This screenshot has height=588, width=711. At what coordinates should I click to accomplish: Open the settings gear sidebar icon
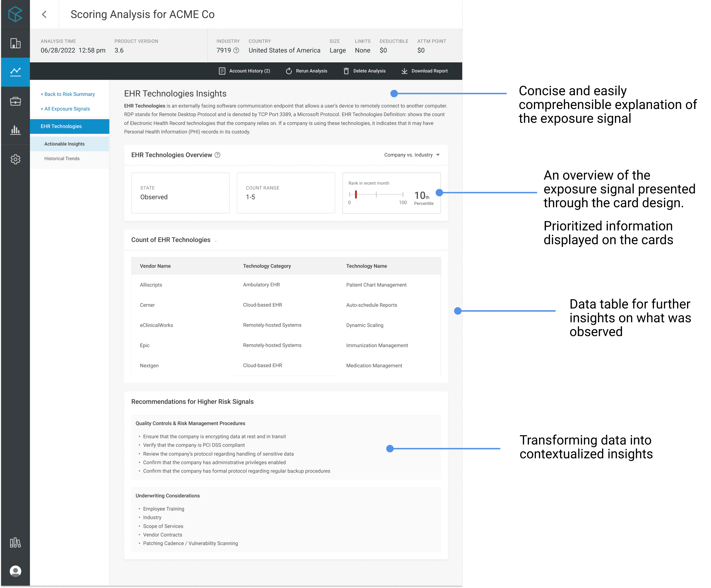[x=15, y=159]
